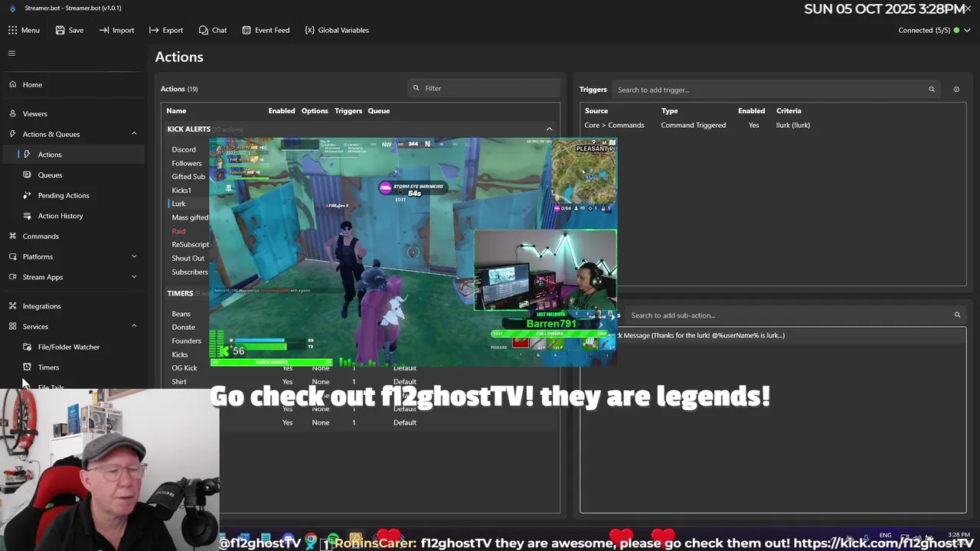
Task: Collapse the KICK ALERTS group chevron
Action: click(x=549, y=129)
